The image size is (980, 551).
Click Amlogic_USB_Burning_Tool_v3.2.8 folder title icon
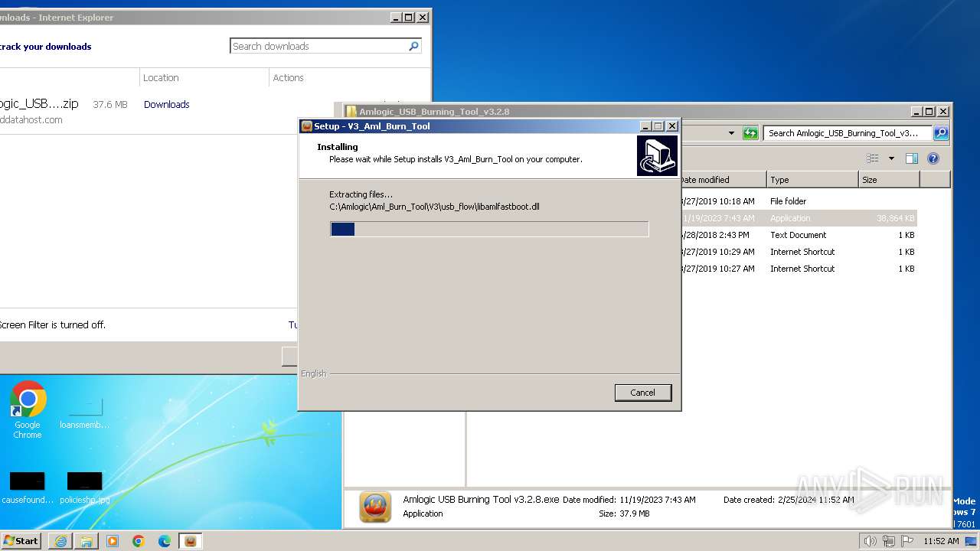click(351, 112)
